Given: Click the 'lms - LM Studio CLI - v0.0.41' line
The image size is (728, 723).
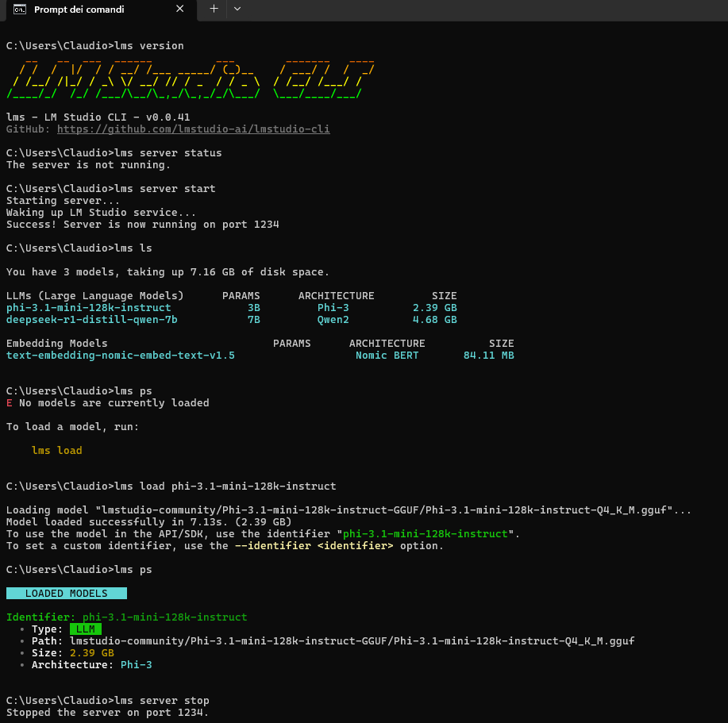Looking at the screenshot, I should click(98, 117).
